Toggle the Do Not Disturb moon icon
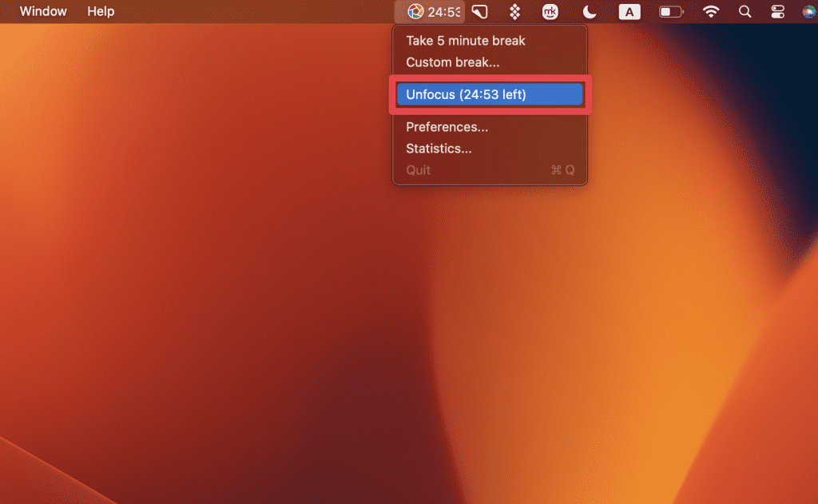 coord(590,11)
